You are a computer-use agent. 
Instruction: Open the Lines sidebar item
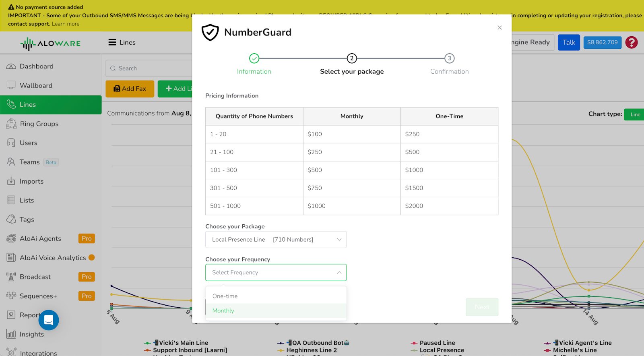point(51,105)
